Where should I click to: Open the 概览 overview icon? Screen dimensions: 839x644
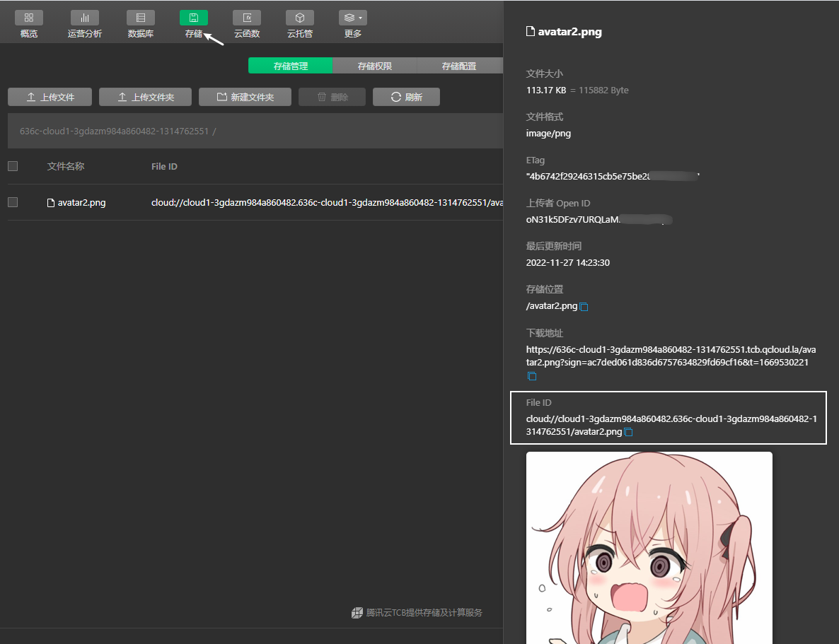[x=29, y=18]
